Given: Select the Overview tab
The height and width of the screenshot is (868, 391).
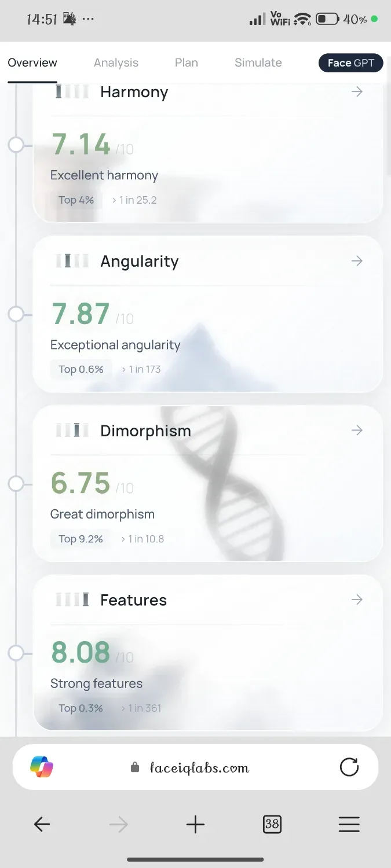Looking at the screenshot, I should pyautogui.click(x=32, y=62).
